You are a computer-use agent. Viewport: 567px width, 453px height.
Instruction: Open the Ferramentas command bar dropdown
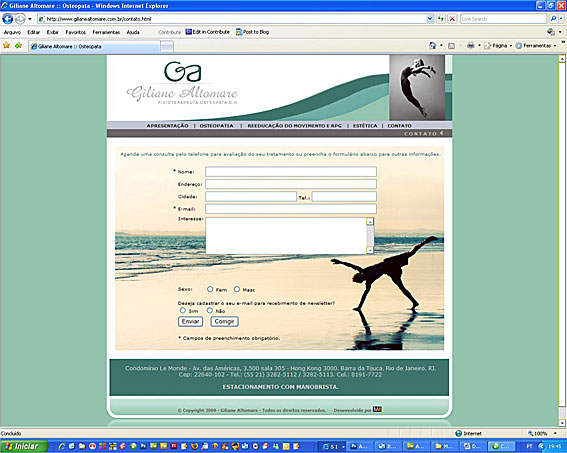point(536,46)
